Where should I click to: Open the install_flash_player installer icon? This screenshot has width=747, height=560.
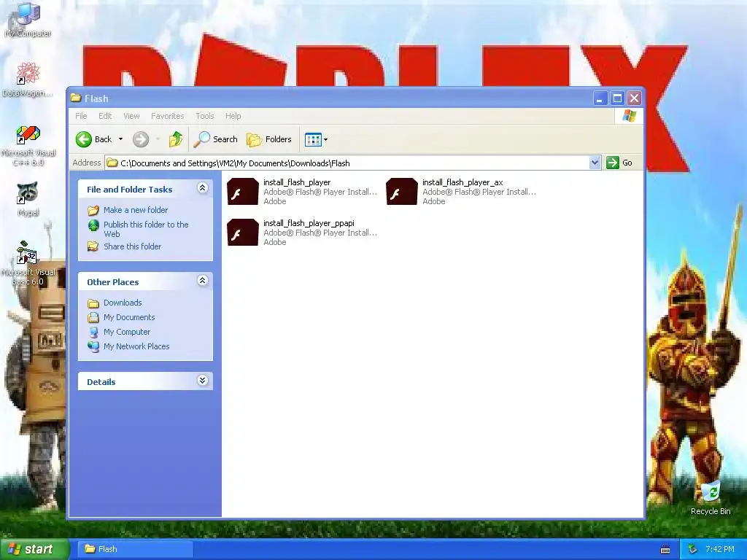243,192
